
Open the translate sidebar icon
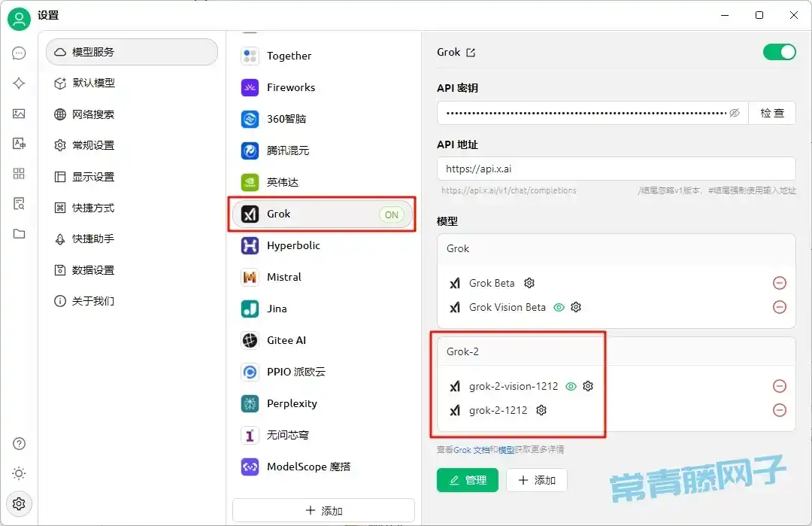tap(19, 144)
